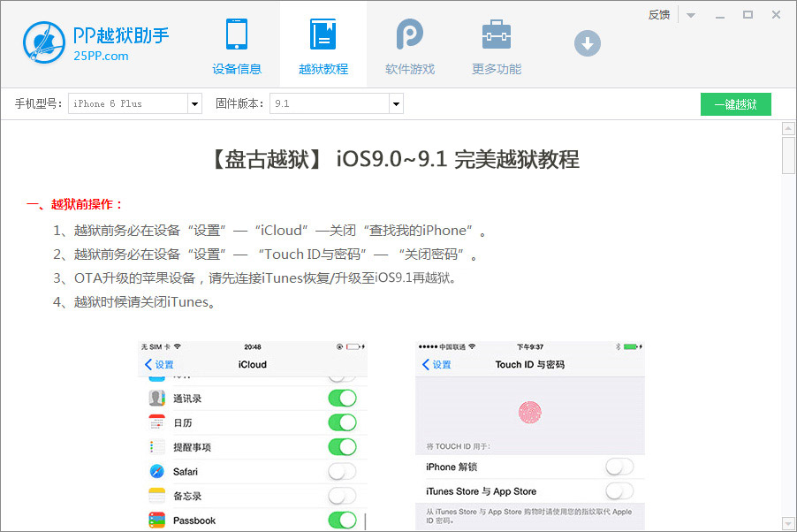Image resolution: width=797 pixels, height=532 pixels.
Task: Click the Safari icon in the iCloud screenshot
Action: [x=156, y=471]
